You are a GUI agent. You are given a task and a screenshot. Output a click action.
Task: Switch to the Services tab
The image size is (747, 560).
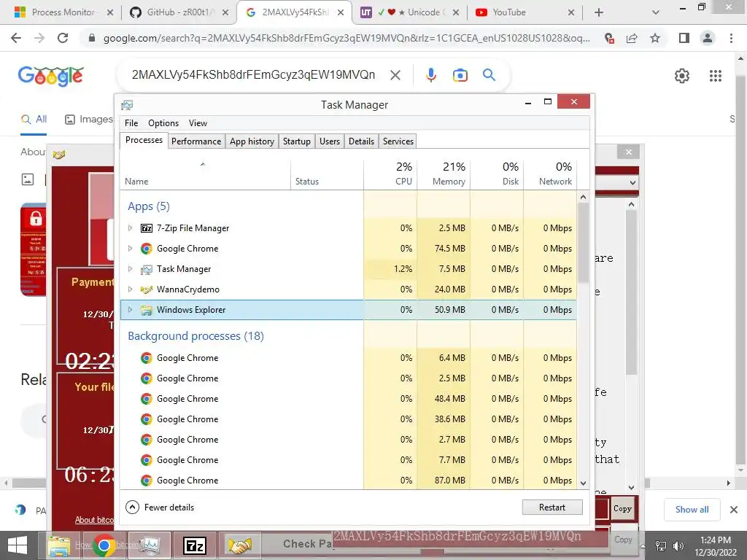click(398, 141)
